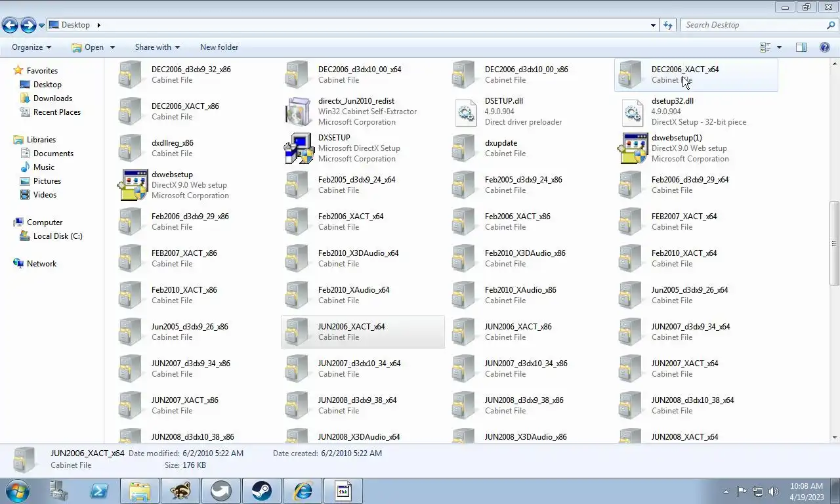Select the dxupdate cabinet icon

(x=464, y=148)
